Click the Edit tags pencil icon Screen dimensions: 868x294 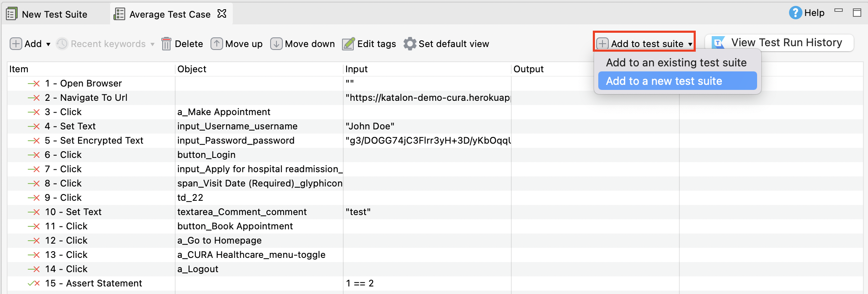point(348,44)
